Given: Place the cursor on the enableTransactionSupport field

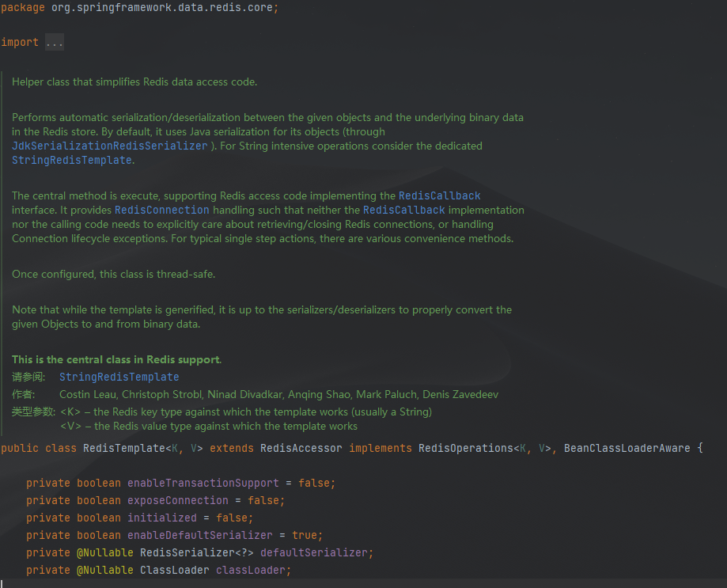Looking at the screenshot, I should point(203,484).
